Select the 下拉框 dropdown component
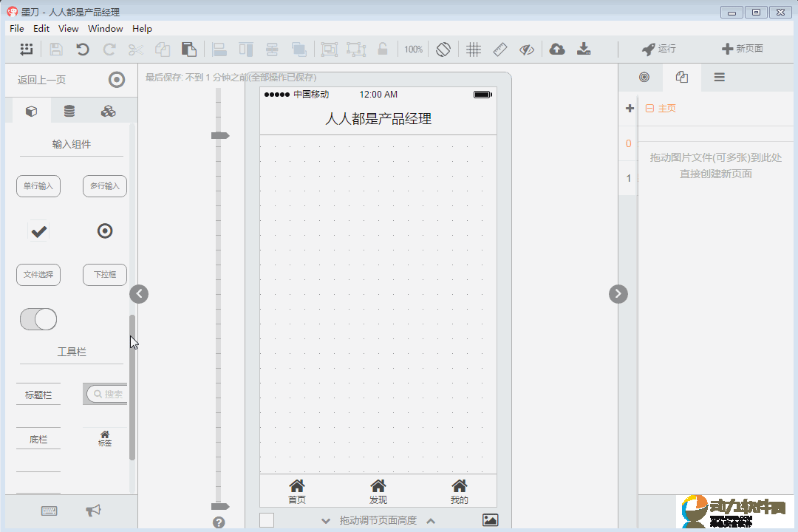The image size is (798, 532). 105,275
